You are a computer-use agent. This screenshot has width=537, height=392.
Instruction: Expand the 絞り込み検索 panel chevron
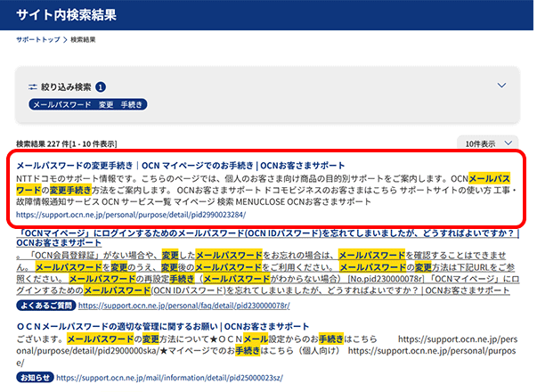tap(501, 86)
